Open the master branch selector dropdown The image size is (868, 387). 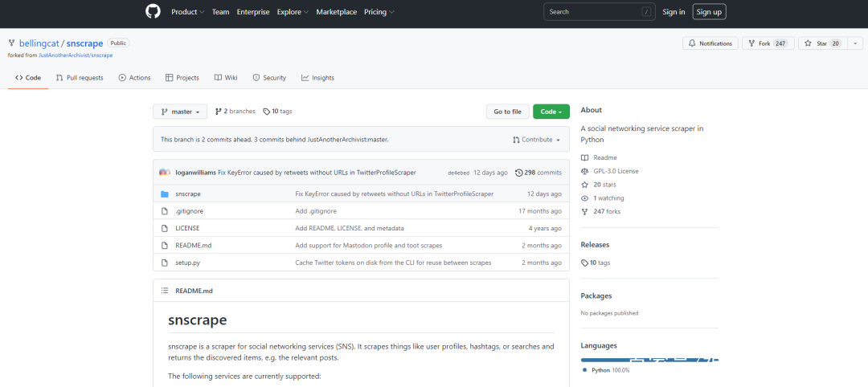tap(180, 112)
